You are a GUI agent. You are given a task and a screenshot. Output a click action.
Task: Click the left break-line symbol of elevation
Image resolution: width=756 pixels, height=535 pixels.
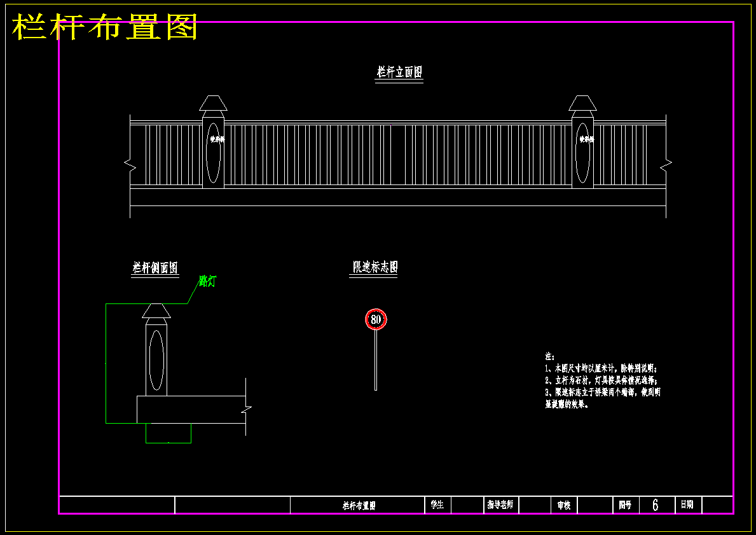(x=130, y=165)
